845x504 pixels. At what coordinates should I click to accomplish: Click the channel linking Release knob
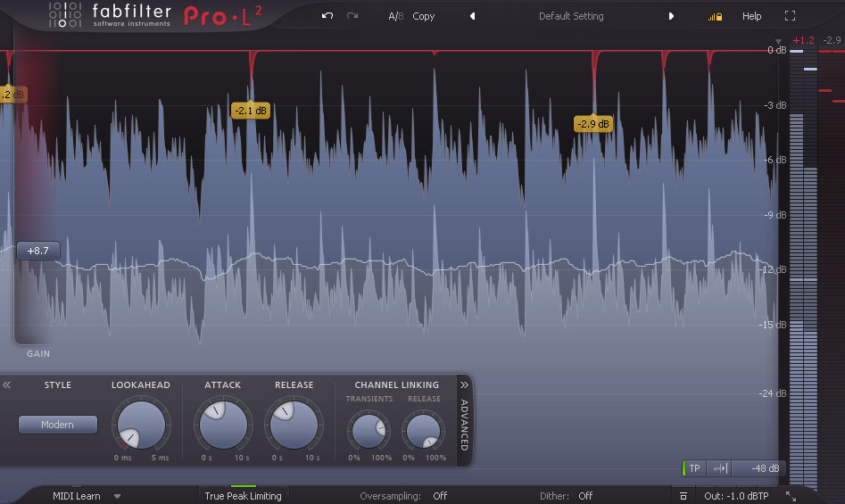[x=424, y=431]
